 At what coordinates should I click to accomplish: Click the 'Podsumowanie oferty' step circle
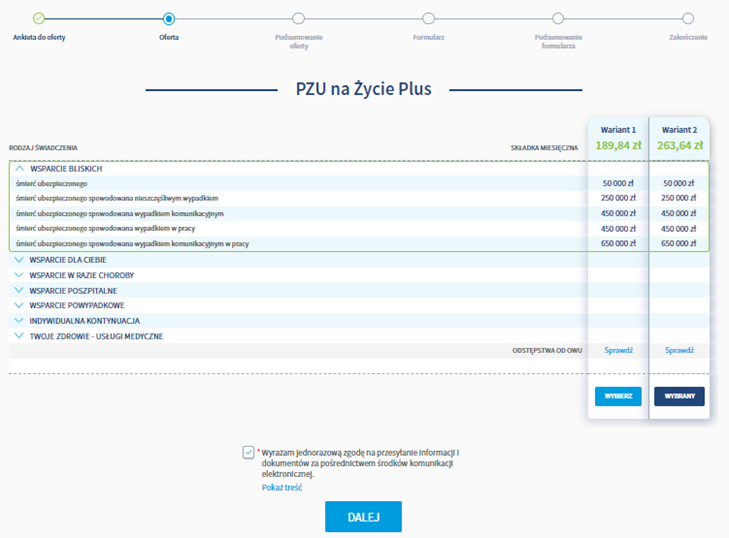(298, 19)
